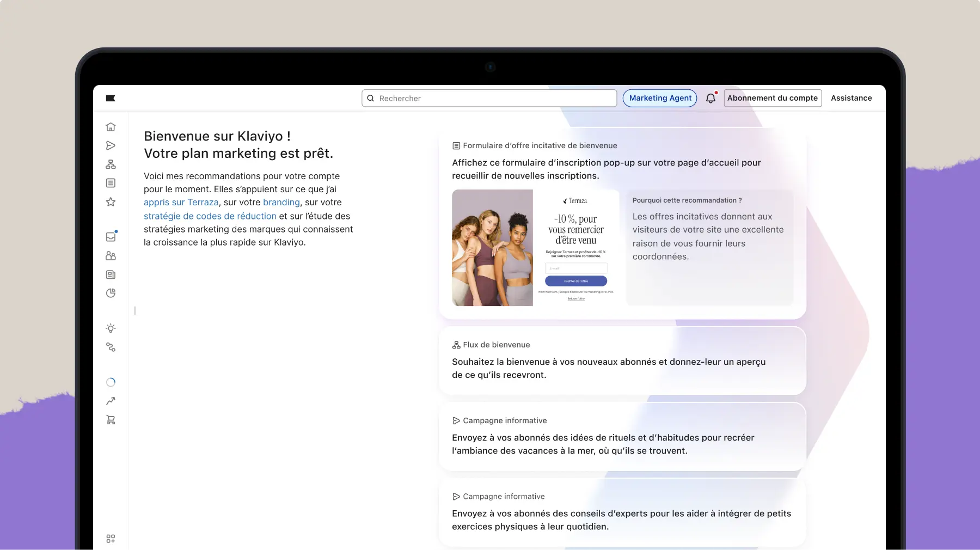Click 'Formulaire d'offre incitative de bienvenue' title
Viewport: 980px width, 550px height.
pos(540,146)
